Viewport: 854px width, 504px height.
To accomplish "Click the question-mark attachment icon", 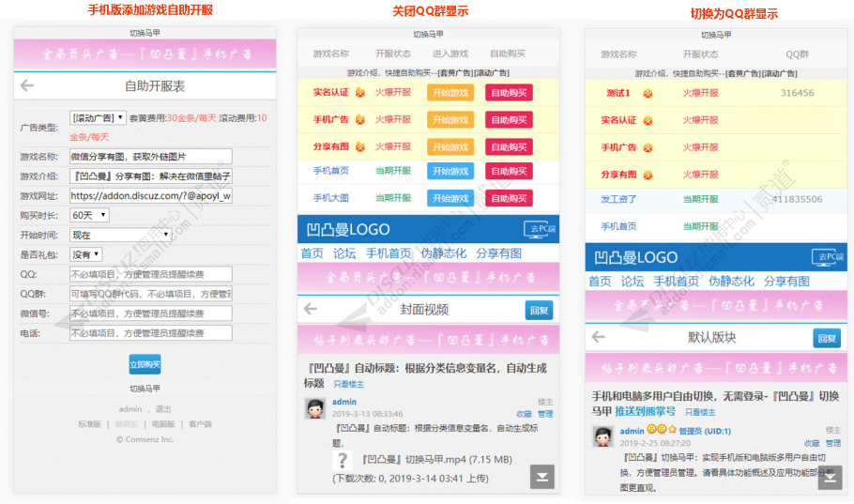I will tap(342, 461).
